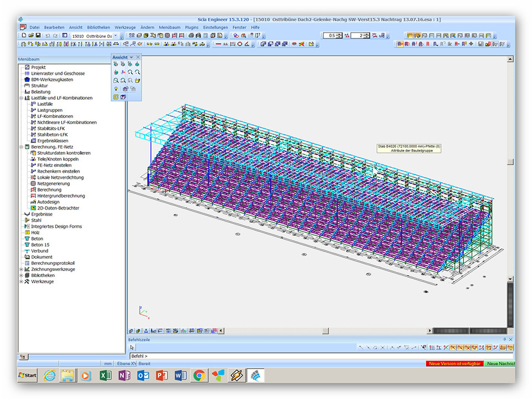The height and width of the screenshot is (399, 532).
Task: Select Netzgenerierung in the Menübaum tree
Action: (53, 183)
